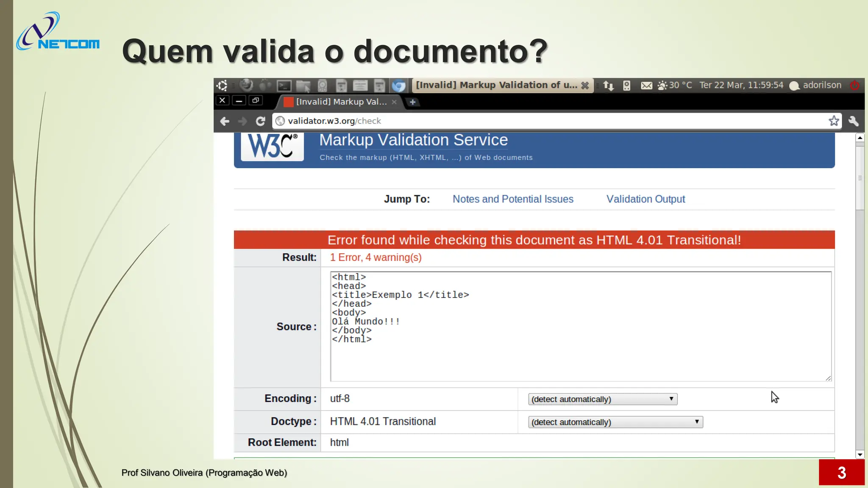Viewport: 868px width, 488px height.
Task: Jump to Validation Output link
Action: pos(645,199)
